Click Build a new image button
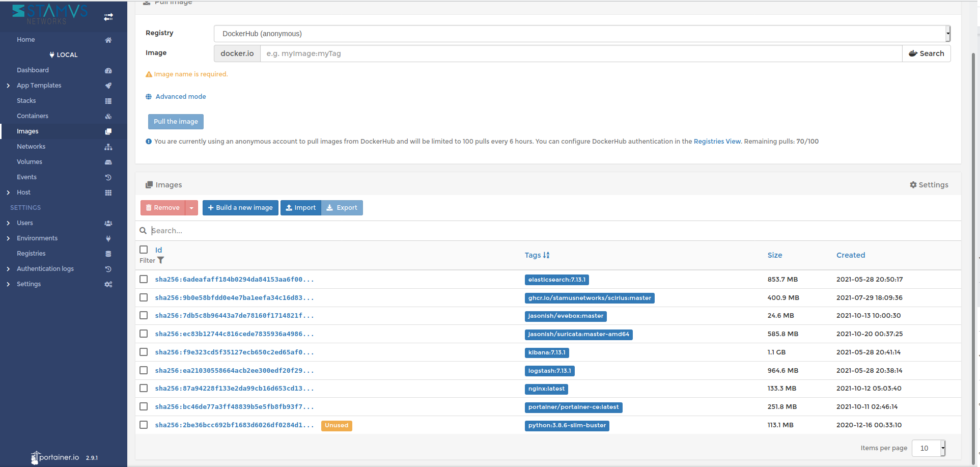Image resolution: width=980 pixels, height=467 pixels. tap(240, 208)
